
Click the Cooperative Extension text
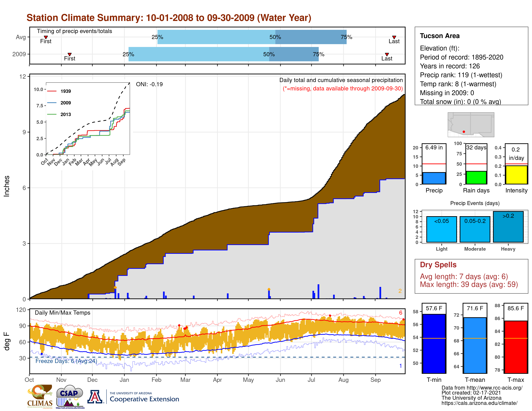[x=144, y=399]
